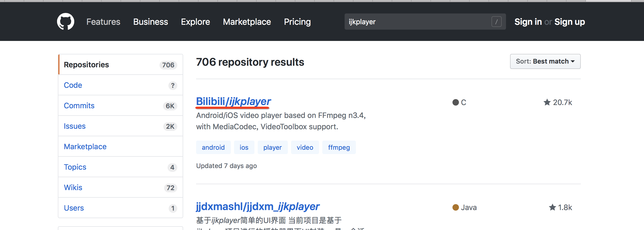The image size is (644, 230).
Task: Select the Commits results tab
Action: click(x=79, y=106)
